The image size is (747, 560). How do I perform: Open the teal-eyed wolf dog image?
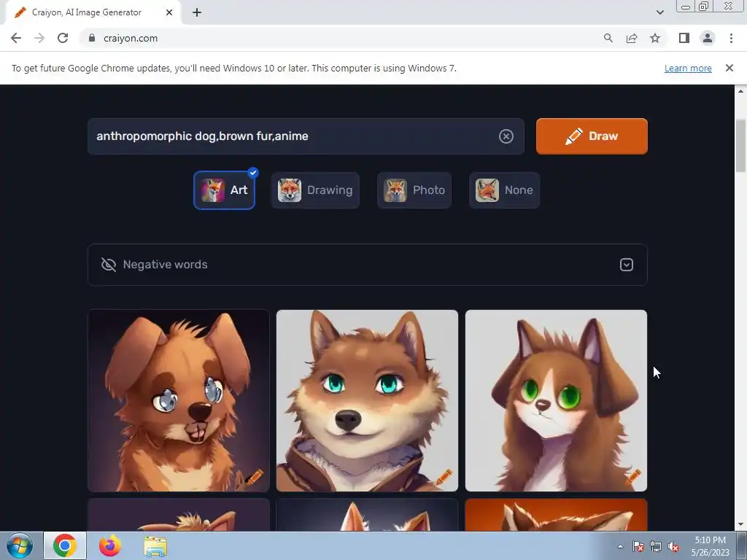pyautogui.click(x=367, y=400)
